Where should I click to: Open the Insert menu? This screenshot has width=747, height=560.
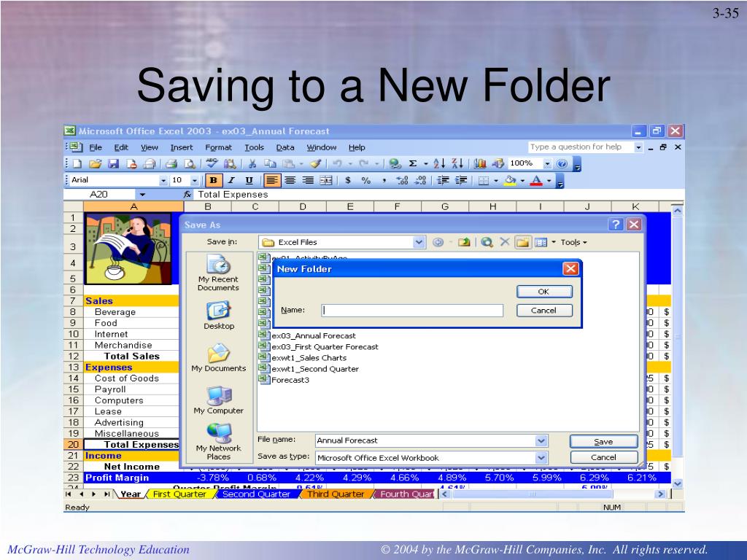[182, 147]
